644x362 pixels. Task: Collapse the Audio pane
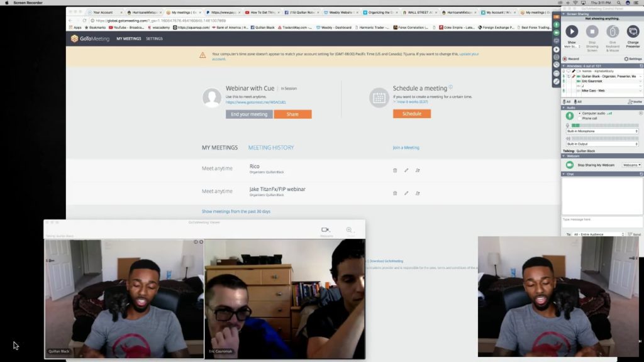coord(563,107)
